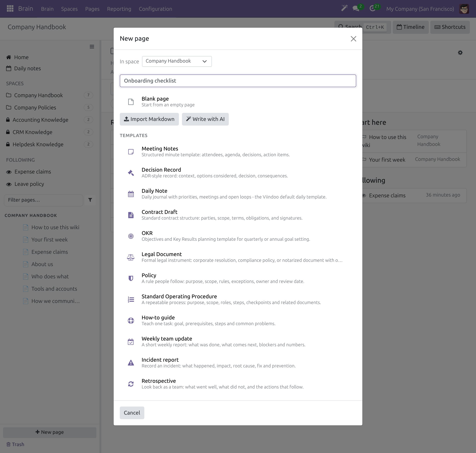
Task: Click the filter funnel icon beside Filter pages
Action: point(90,200)
